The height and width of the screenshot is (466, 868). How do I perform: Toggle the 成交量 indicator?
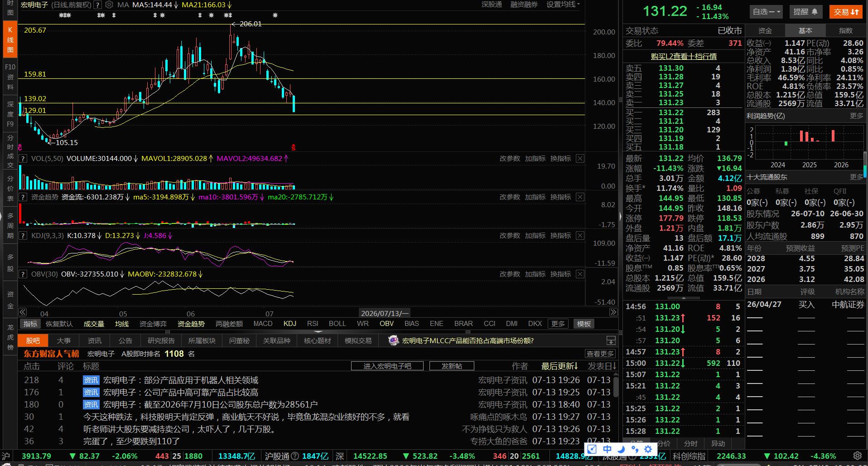pyautogui.click(x=94, y=324)
